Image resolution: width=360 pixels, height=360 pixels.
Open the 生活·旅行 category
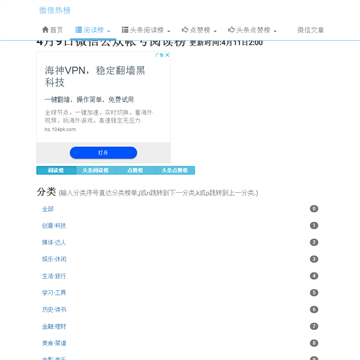pos(54,276)
